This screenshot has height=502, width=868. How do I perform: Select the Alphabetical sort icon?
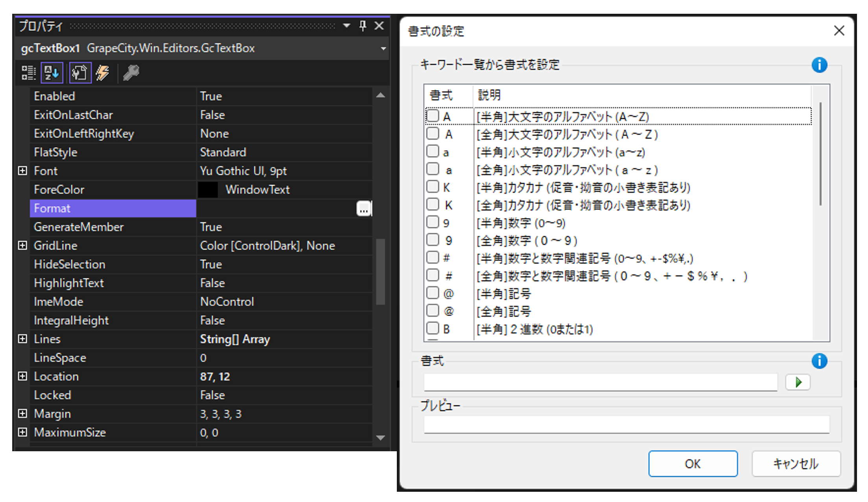click(52, 73)
